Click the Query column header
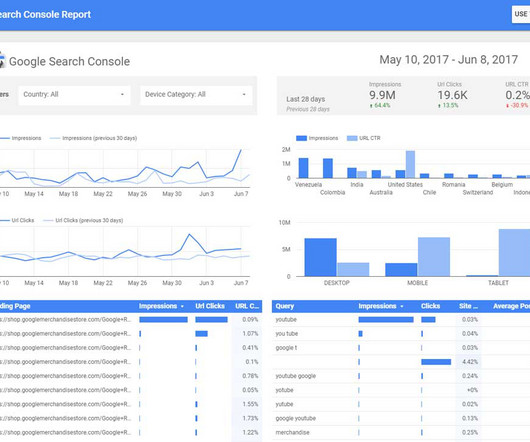 (x=285, y=306)
